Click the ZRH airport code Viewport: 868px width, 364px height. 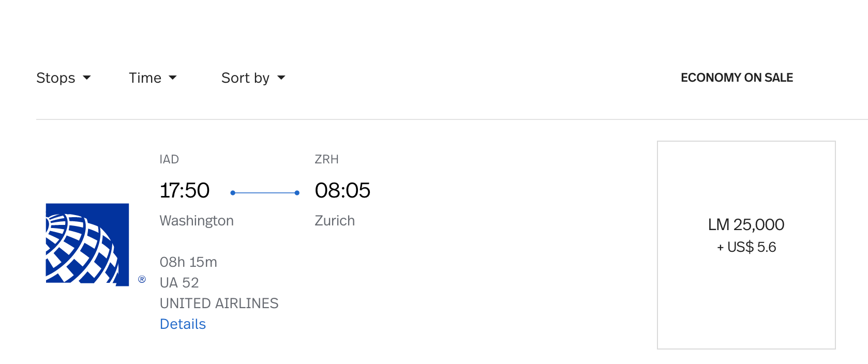pyautogui.click(x=326, y=159)
